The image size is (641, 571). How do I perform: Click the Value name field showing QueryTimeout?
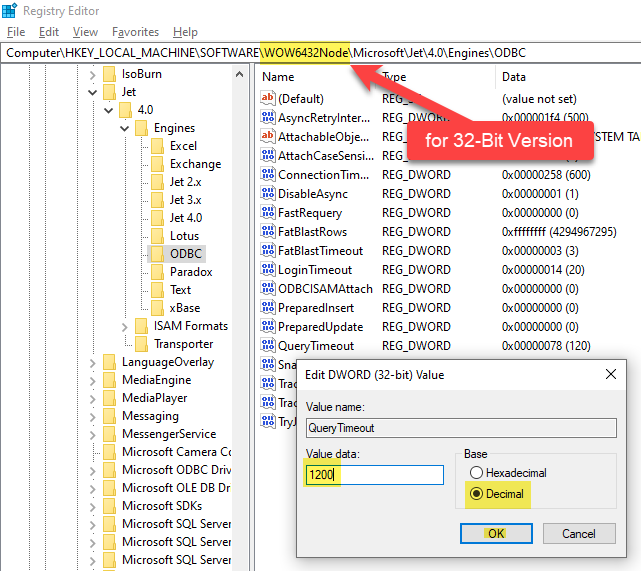(x=461, y=428)
